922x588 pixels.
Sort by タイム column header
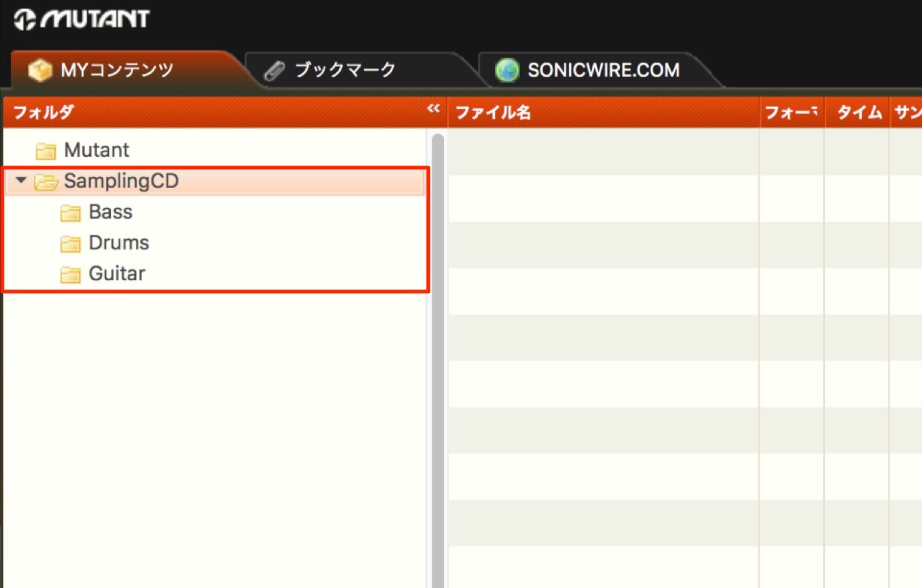click(x=857, y=112)
